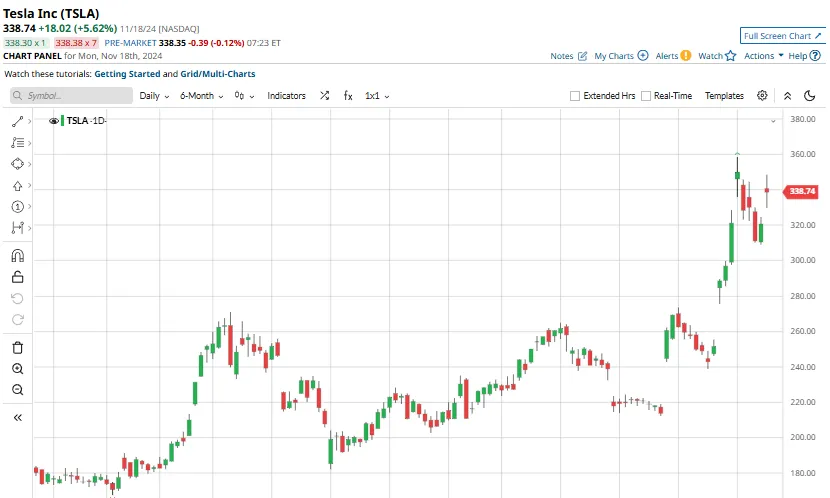Click the undo arrow icon
The height and width of the screenshot is (498, 830).
[x=17, y=298]
